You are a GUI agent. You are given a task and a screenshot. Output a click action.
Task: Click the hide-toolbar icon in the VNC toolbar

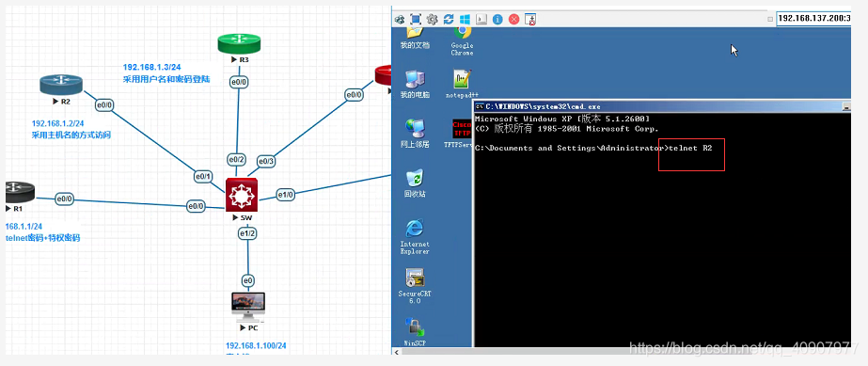click(530, 20)
